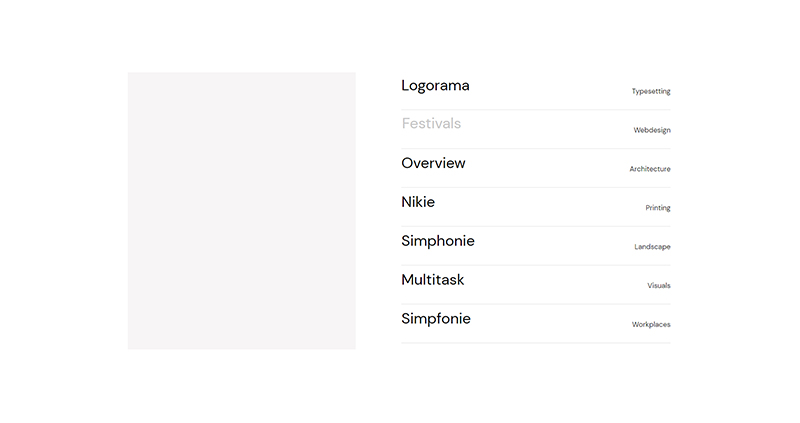
Task: Go to the Multitask project
Action: click(x=433, y=280)
